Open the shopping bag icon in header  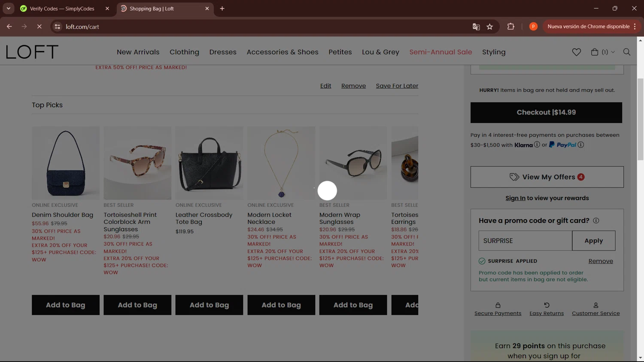[594, 52]
